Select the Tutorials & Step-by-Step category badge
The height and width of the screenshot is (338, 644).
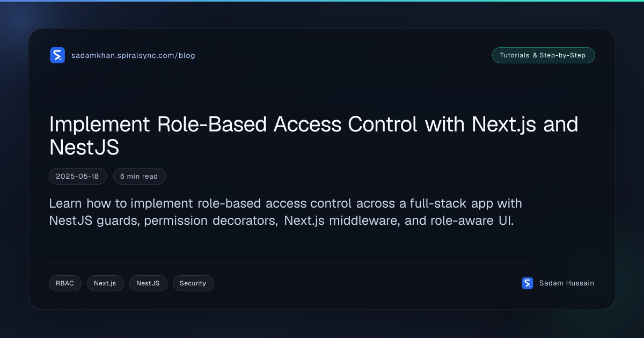(543, 55)
